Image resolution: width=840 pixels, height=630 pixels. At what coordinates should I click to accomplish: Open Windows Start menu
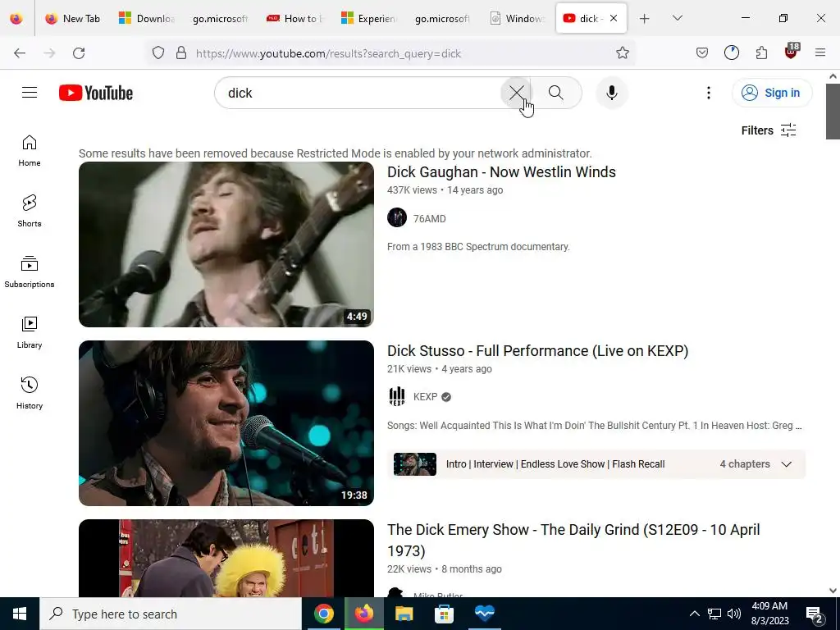click(20, 614)
